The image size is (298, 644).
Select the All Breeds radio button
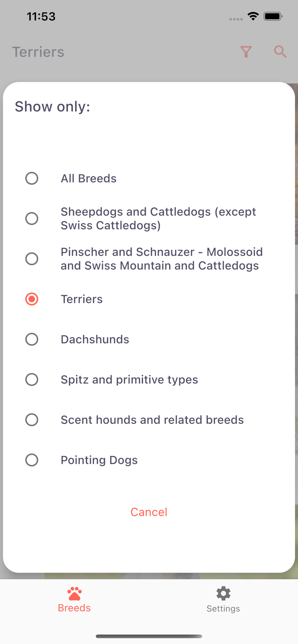[32, 178]
